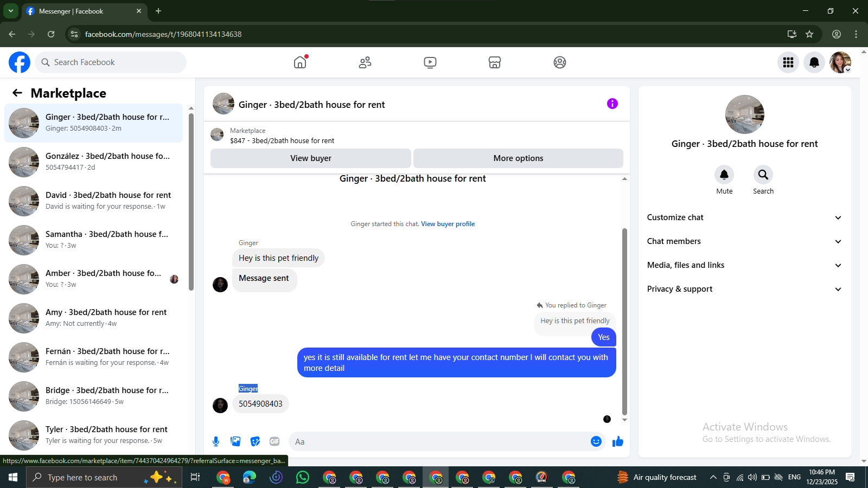Open the tab search dropdown arrow
Image resolution: width=868 pixels, height=488 pixels.
tap(10, 11)
